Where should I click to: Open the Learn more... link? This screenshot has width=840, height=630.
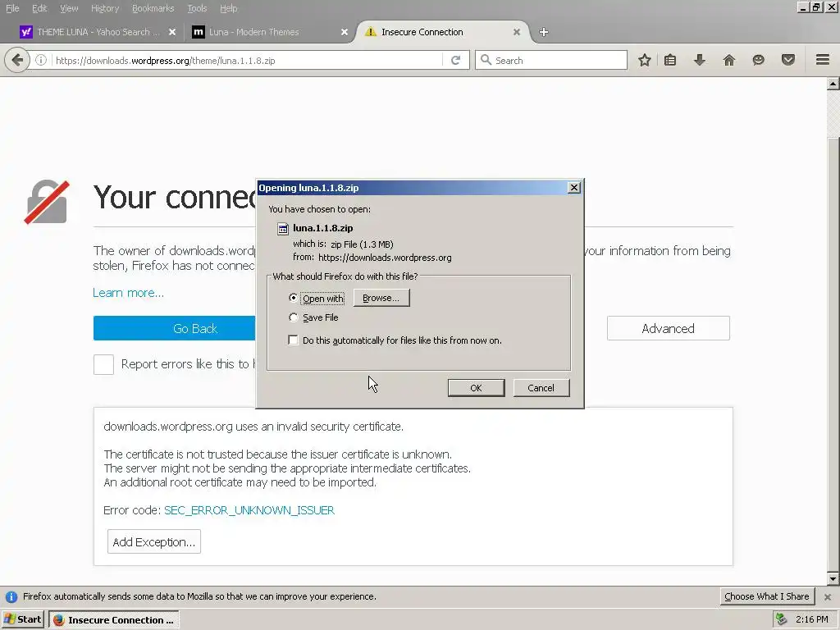129,293
